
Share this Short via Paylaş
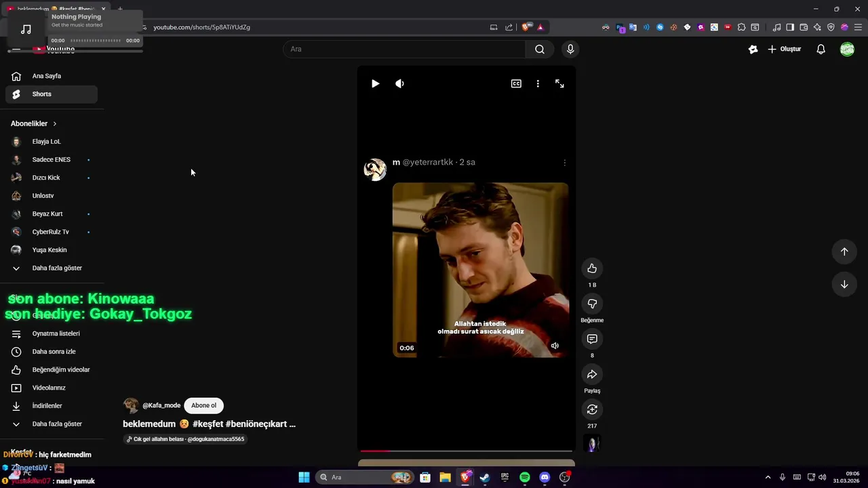[x=592, y=374]
